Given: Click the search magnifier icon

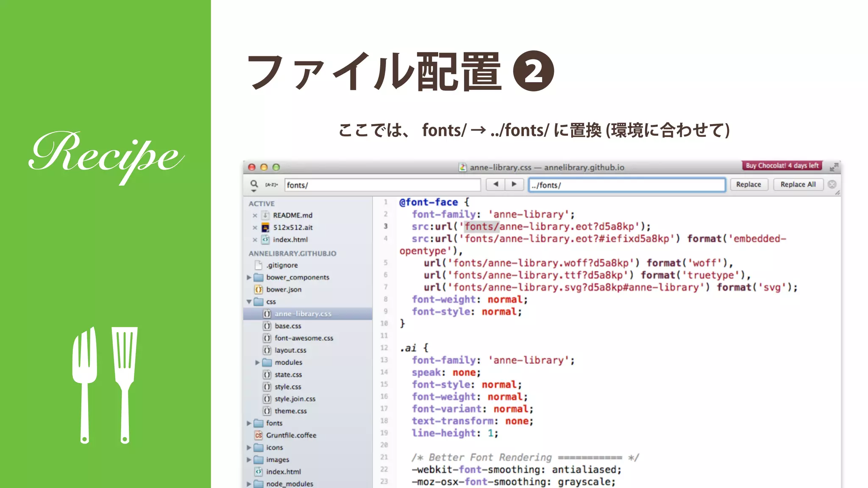Looking at the screenshot, I should (254, 184).
